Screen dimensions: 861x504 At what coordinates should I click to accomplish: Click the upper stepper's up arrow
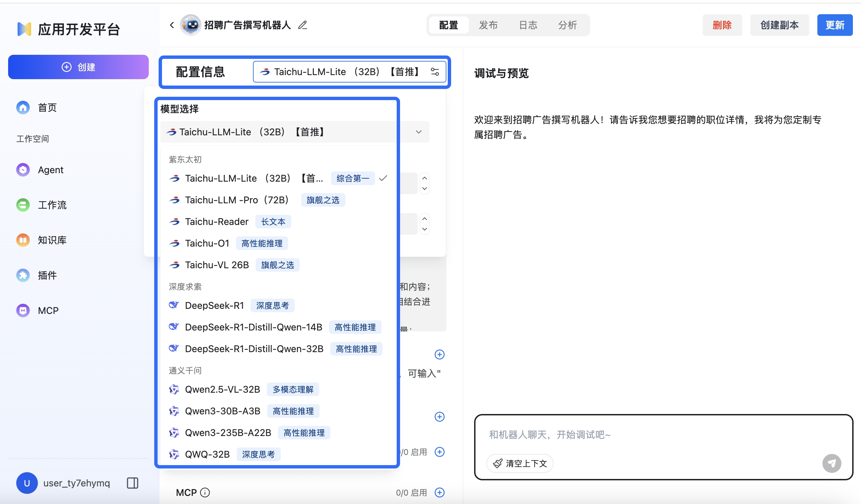tap(424, 178)
